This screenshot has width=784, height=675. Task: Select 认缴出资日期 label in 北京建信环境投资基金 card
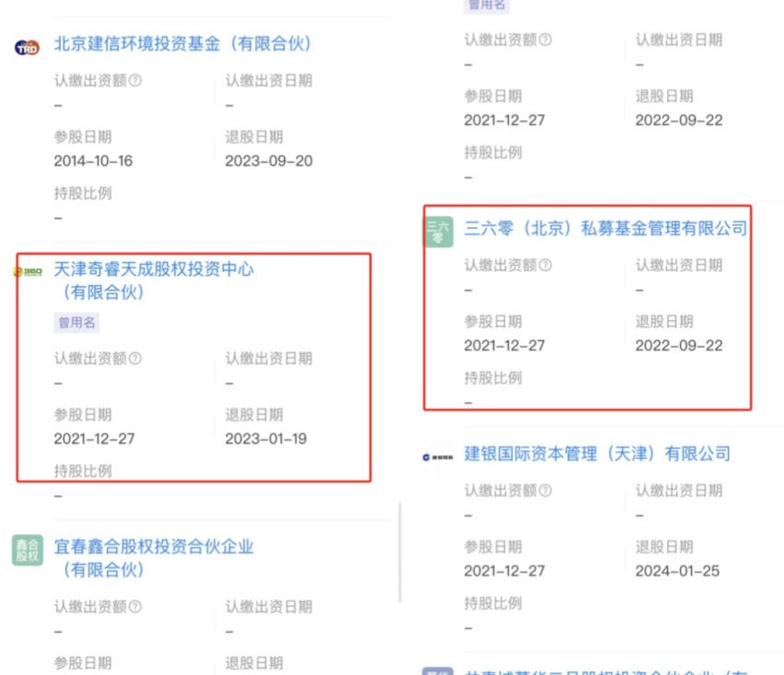[x=269, y=80]
